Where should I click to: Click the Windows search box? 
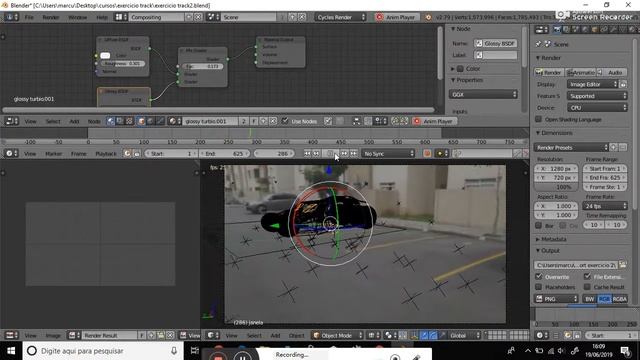(102, 351)
